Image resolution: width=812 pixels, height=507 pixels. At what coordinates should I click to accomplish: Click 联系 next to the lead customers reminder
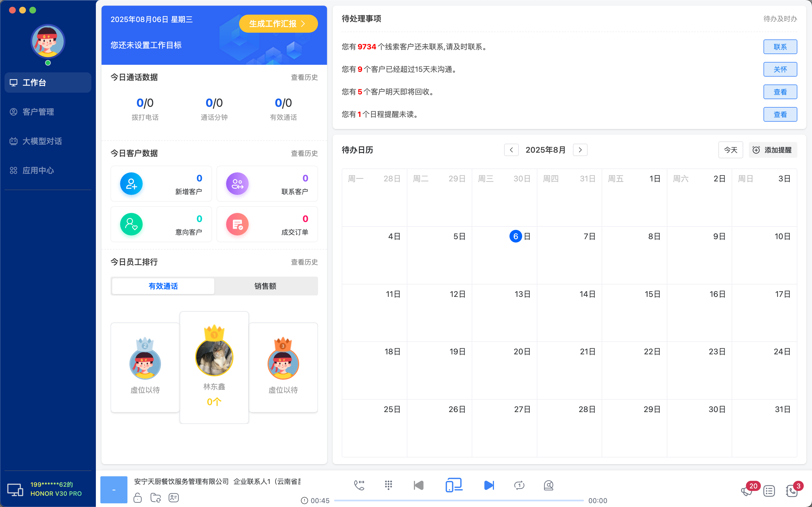point(780,46)
